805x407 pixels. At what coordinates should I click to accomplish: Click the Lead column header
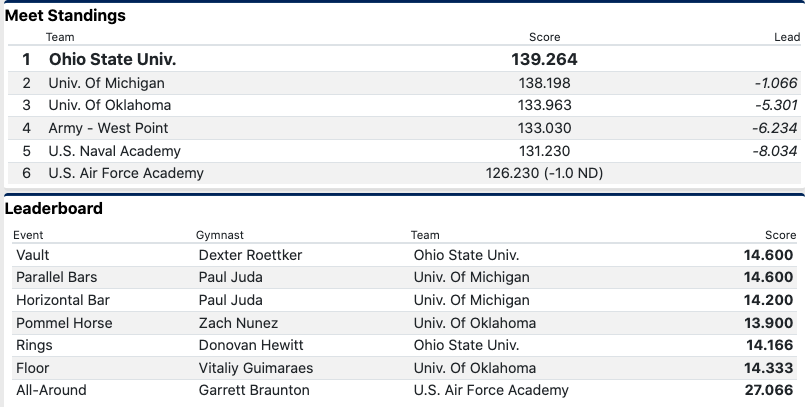[x=788, y=37]
